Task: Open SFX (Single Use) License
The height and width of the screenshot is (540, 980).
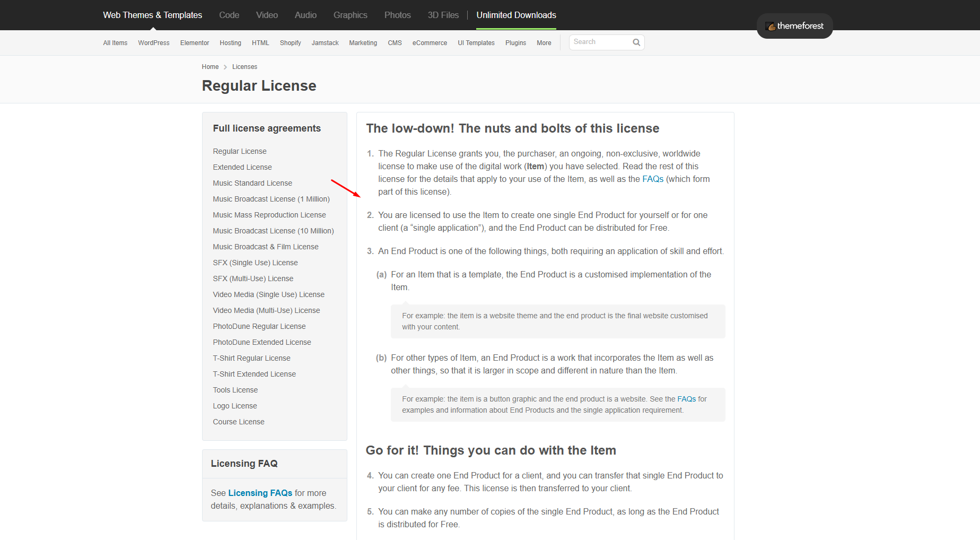Action: tap(255, 263)
